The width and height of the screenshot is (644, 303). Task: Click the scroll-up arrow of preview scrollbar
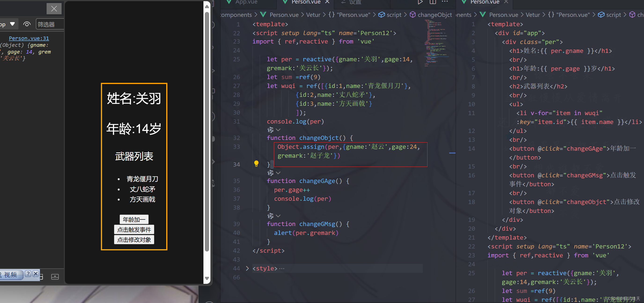click(207, 7)
